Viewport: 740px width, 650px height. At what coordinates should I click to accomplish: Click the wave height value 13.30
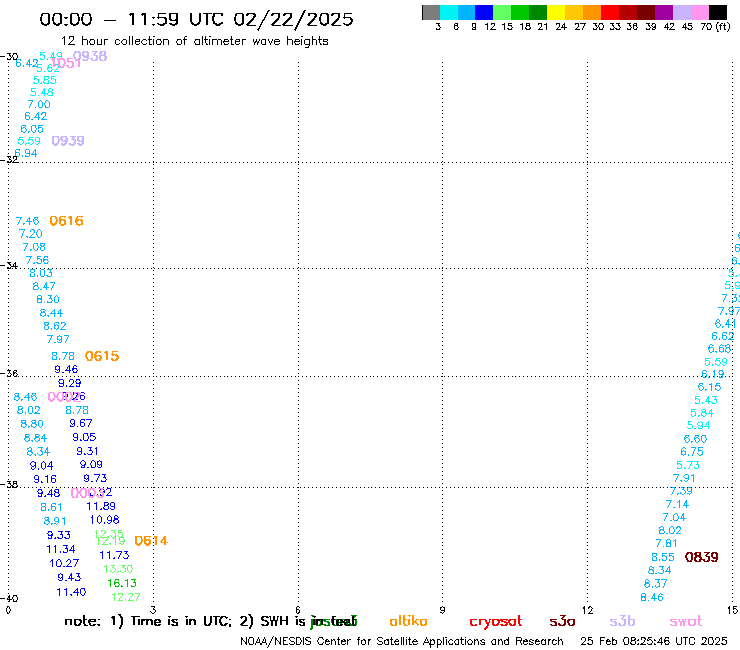tap(118, 569)
